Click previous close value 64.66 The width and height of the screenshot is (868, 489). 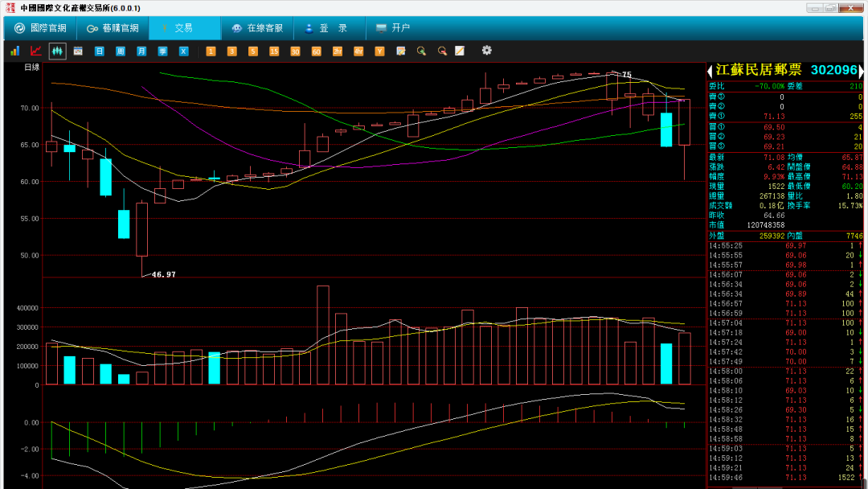point(774,216)
